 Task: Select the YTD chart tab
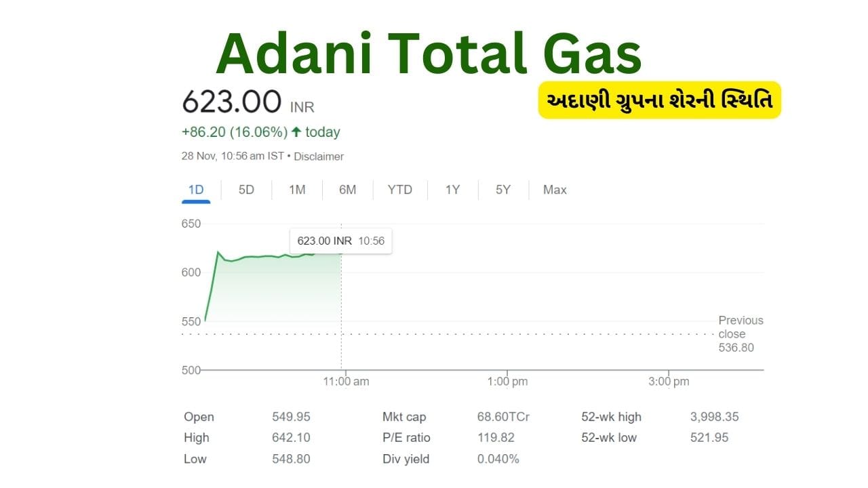click(399, 190)
